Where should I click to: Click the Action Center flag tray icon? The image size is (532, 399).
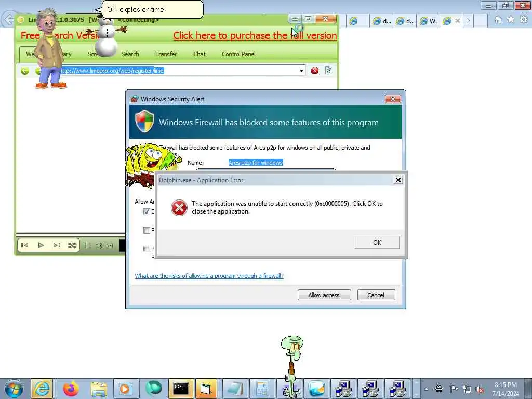(x=453, y=389)
